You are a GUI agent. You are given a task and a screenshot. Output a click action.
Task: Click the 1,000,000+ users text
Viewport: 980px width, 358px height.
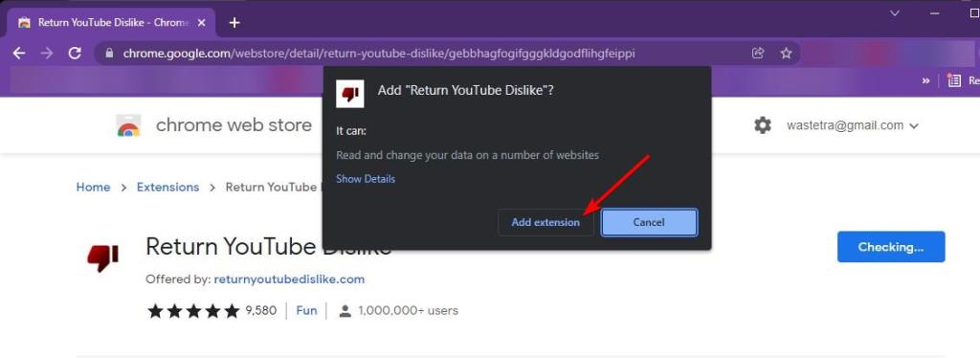pyautogui.click(x=408, y=310)
